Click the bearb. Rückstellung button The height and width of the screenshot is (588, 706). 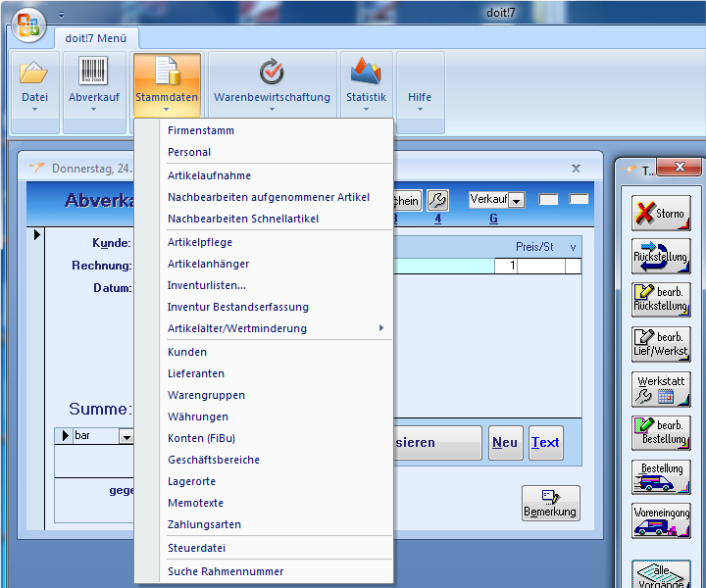[661, 300]
